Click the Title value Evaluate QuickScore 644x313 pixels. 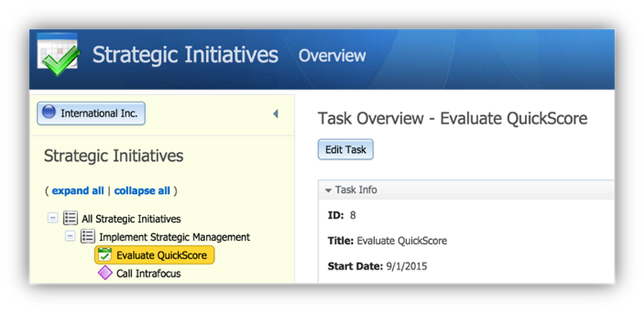402,241
